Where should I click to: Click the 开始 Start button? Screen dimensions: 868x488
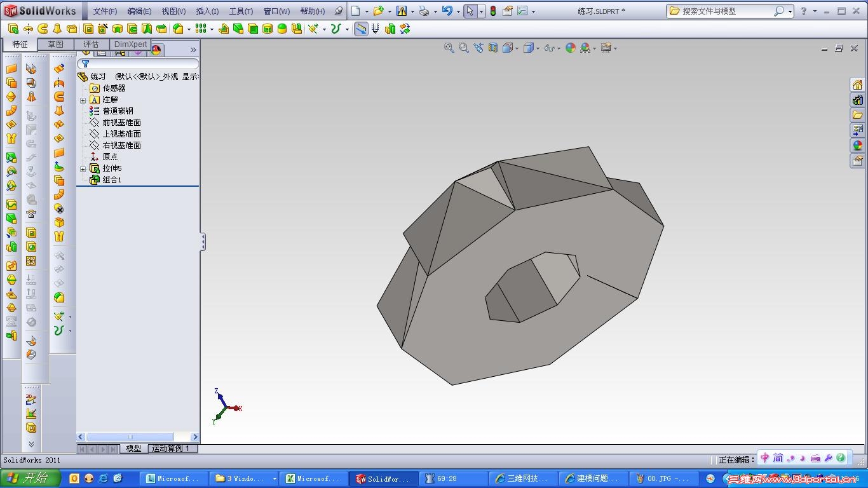pos(30,478)
